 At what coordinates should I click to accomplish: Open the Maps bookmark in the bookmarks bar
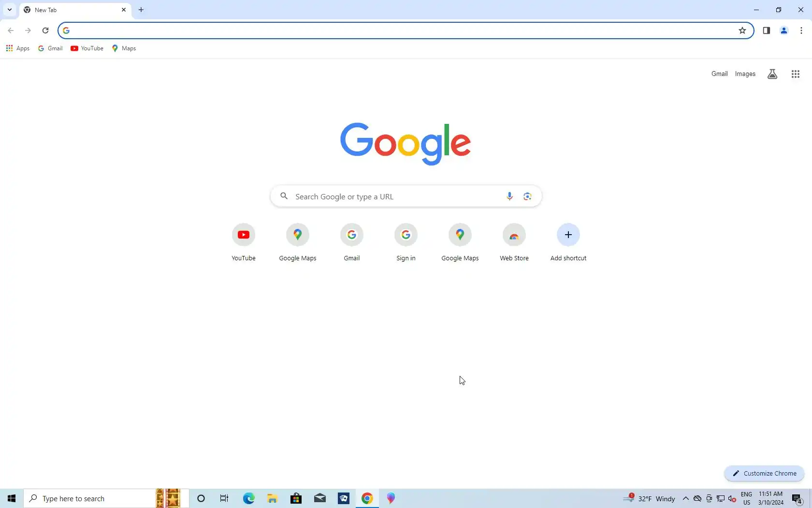[x=124, y=48]
